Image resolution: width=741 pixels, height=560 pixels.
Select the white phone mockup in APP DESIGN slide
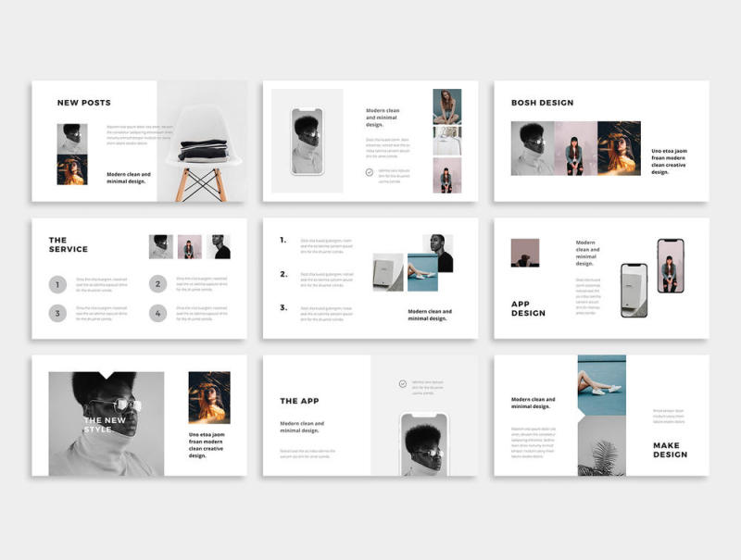634,290
